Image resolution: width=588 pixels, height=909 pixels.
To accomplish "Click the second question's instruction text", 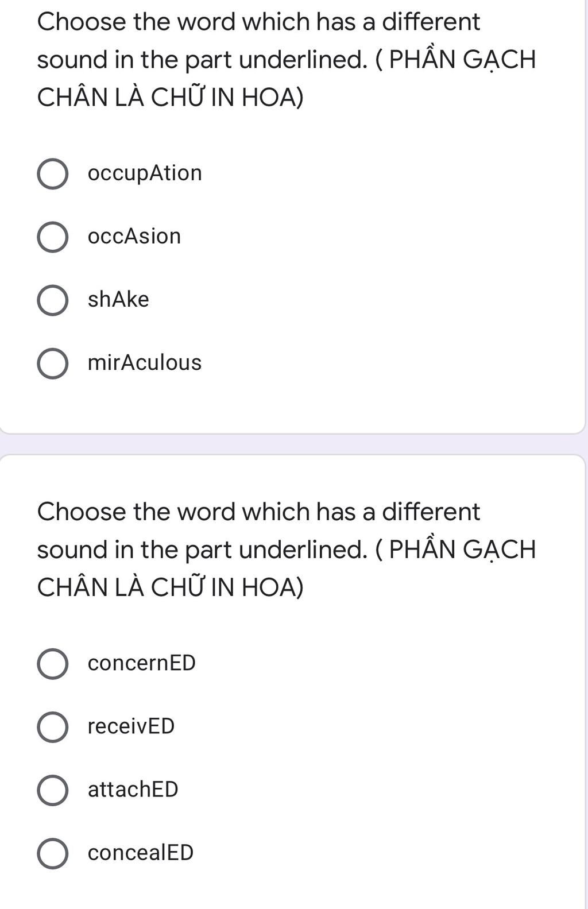I will 286,550.
